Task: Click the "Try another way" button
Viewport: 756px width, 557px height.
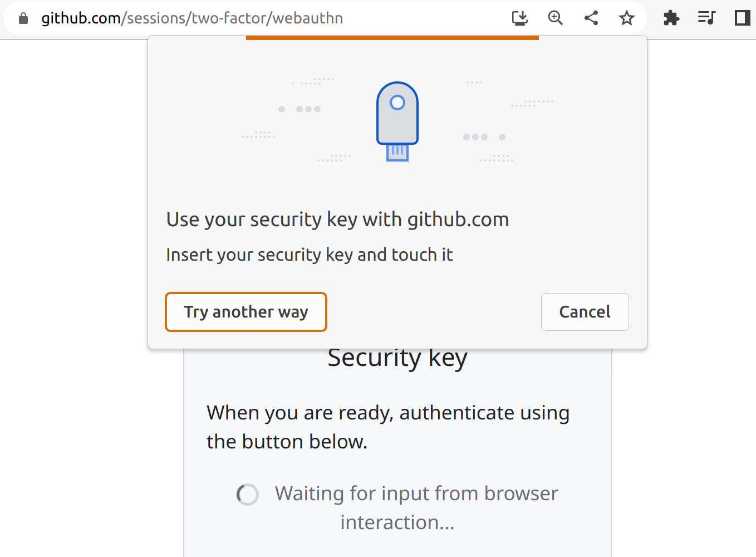Action: coord(246,312)
